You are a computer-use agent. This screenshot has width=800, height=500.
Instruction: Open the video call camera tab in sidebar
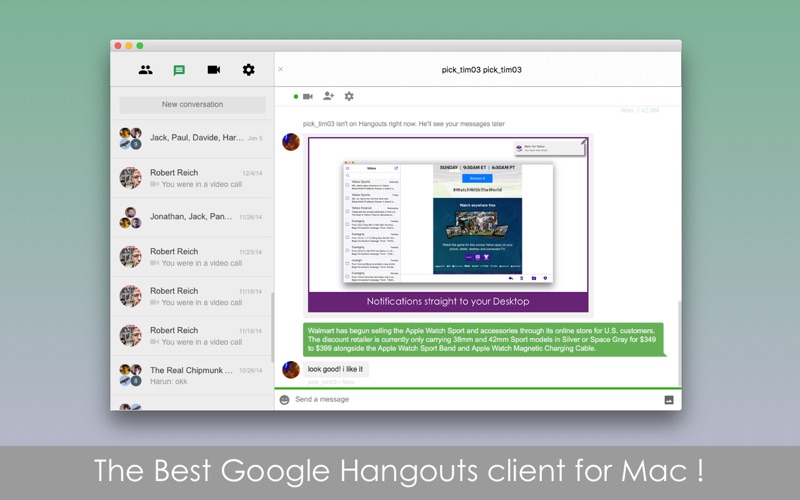point(214,69)
